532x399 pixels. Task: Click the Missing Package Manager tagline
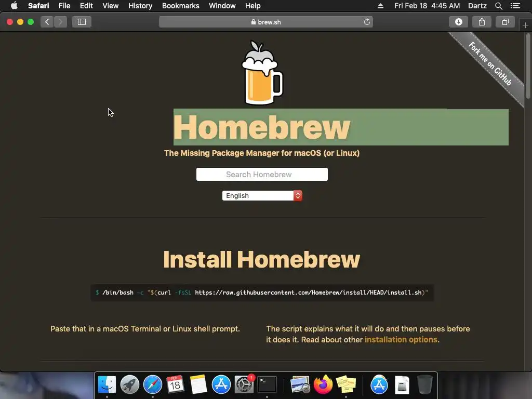point(262,153)
